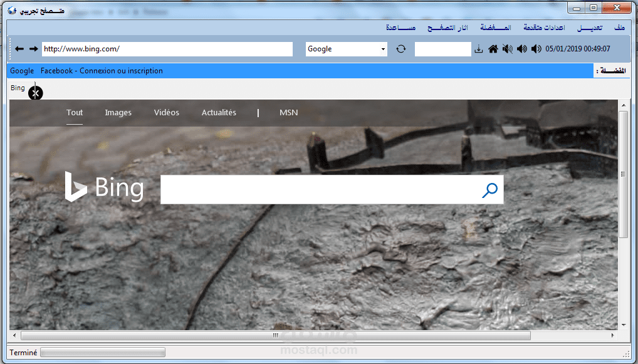Image resolution: width=638 pixels, height=364 pixels.
Task: Click the date and time display
Action: coord(578,49)
